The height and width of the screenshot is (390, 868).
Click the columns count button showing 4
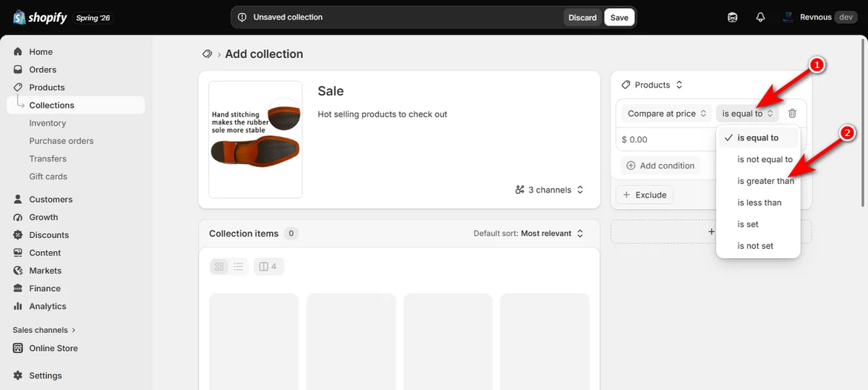click(x=268, y=266)
